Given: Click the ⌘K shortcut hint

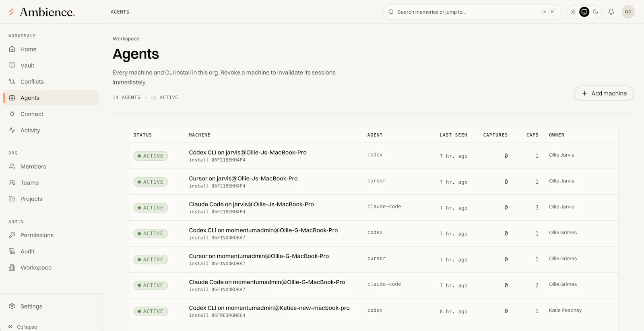Looking at the screenshot, I should pos(549,12).
